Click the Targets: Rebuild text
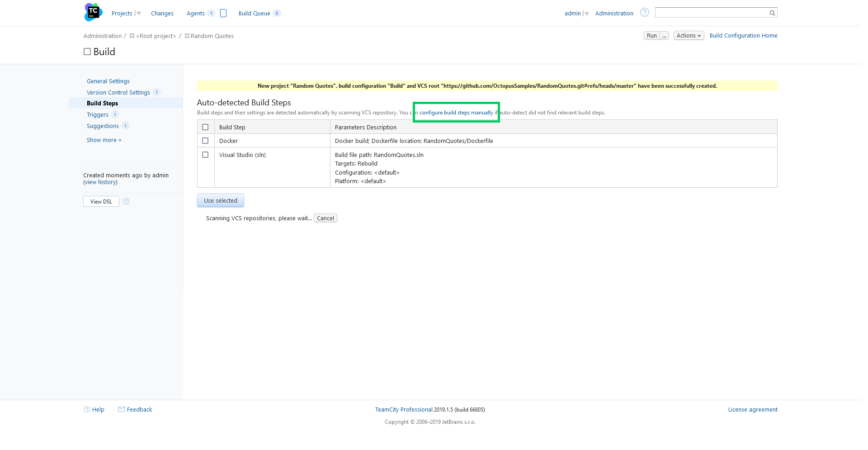This screenshot has width=868, height=450. pos(356,164)
